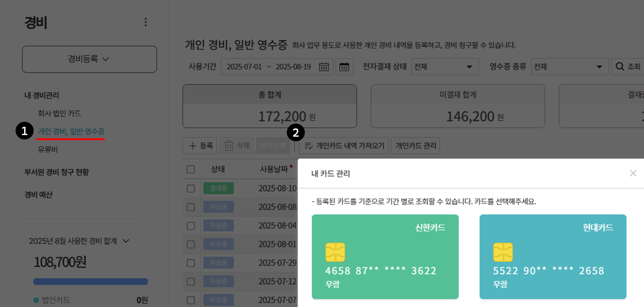This screenshot has width=644, height=307.
Task: Click the 개인카드 관리 button
Action: coord(415,146)
